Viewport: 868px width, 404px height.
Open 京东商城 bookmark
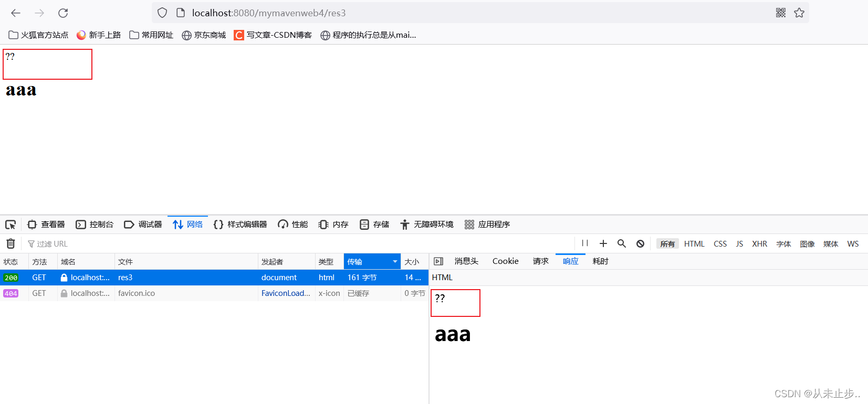204,35
